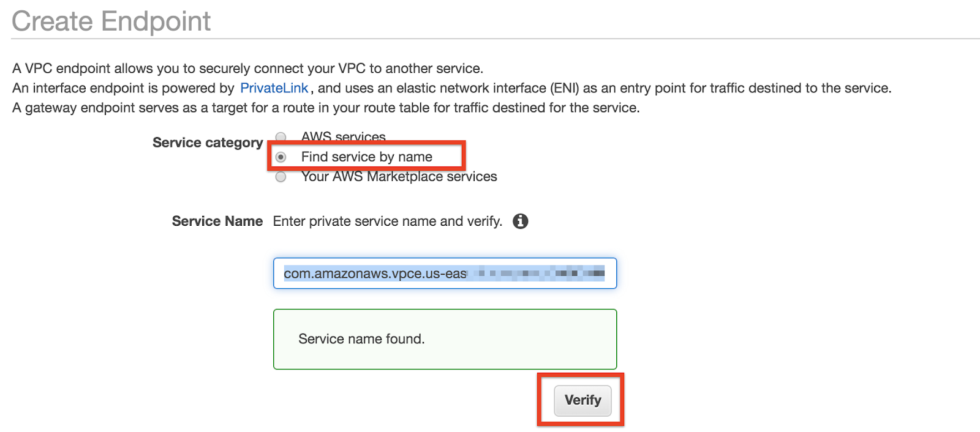Click the Create Endpoint heading
Image resolution: width=980 pixels, height=432 pixels.
point(111,21)
